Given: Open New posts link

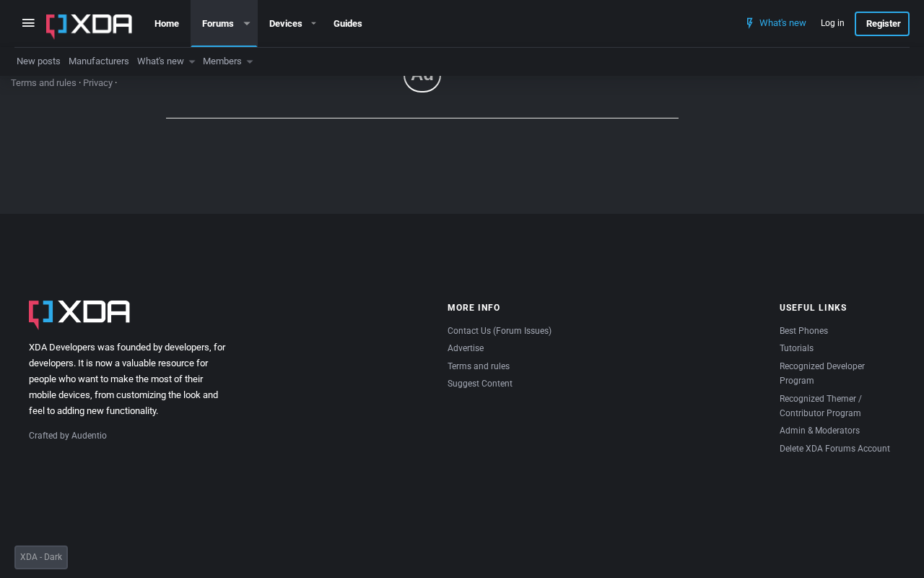Looking at the screenshot, I should point(38,61).
